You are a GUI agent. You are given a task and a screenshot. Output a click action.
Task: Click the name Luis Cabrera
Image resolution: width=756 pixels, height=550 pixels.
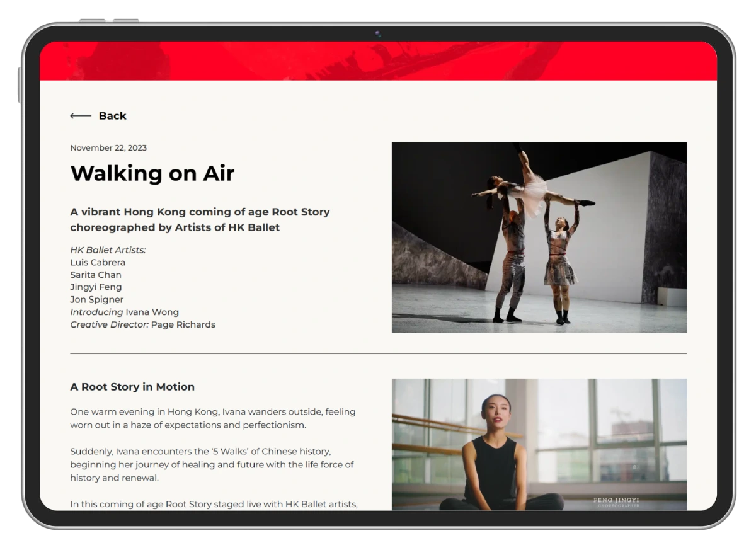[98, 262]
